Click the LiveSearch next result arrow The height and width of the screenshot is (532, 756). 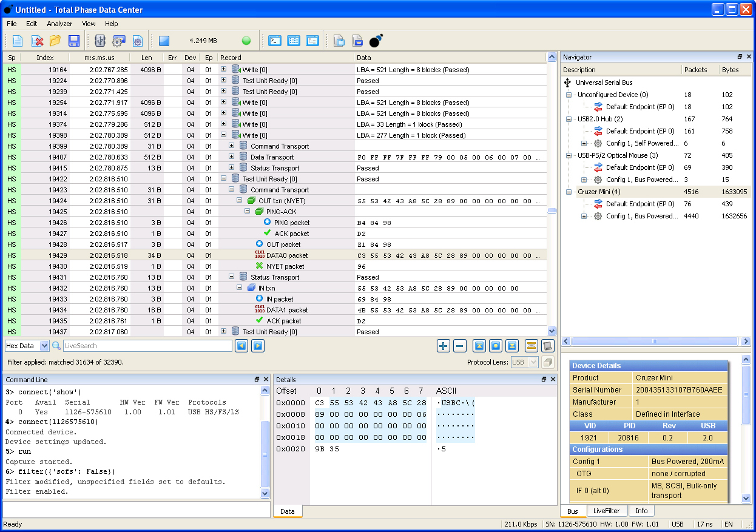(x=258, y=346)
